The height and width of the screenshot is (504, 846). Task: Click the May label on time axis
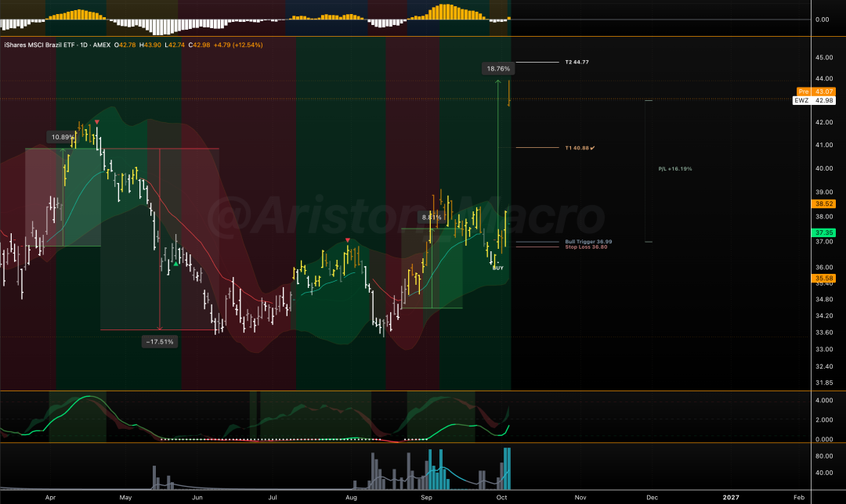click(125, 498)
